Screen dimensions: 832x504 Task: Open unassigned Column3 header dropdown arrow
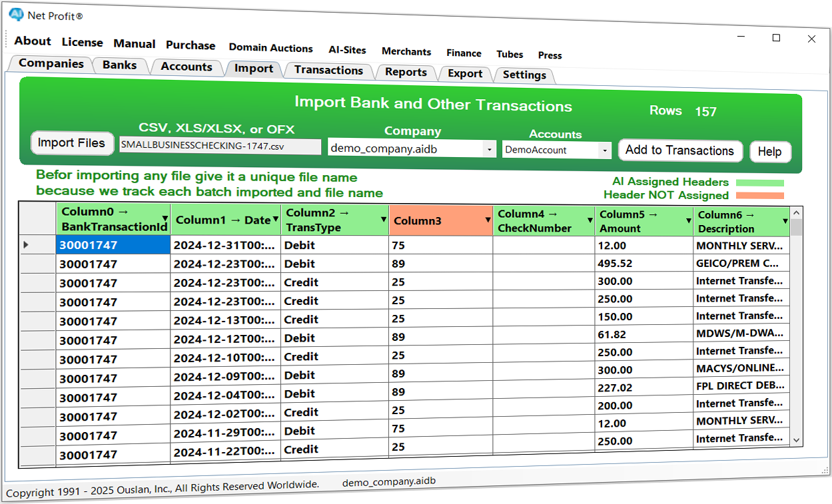point(487,220)
